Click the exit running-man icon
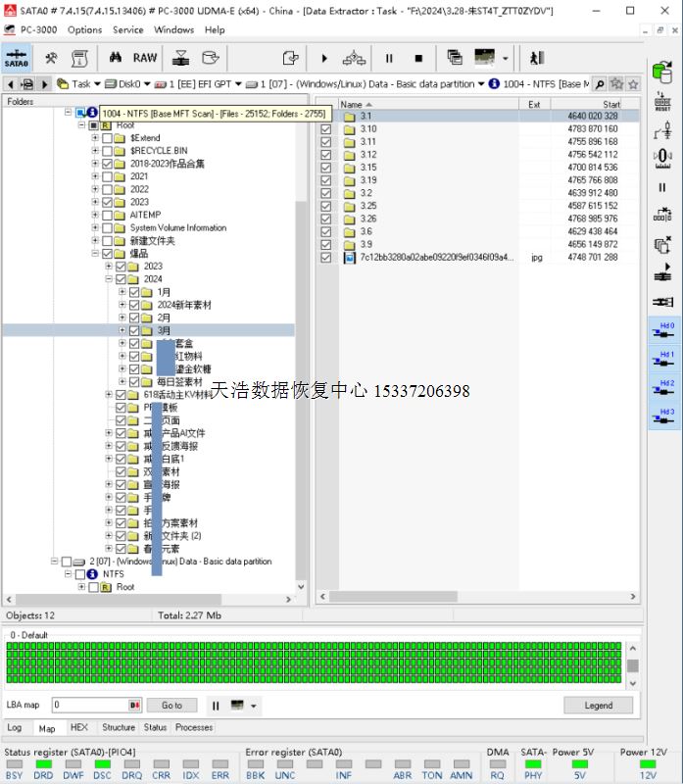Image resolution: width=683 pixels, height=784 pixels. pyautogui.click(x=537, y=58)
